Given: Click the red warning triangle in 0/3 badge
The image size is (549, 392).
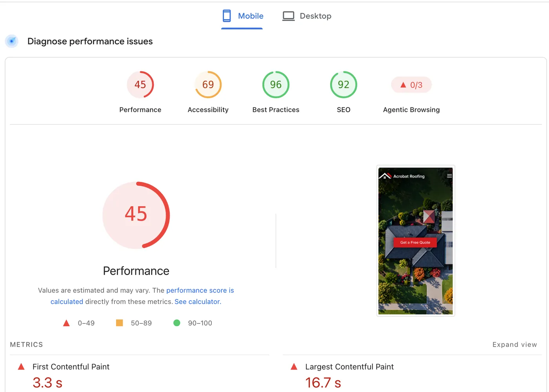Looking at the screenshot, I should [403, 85].
